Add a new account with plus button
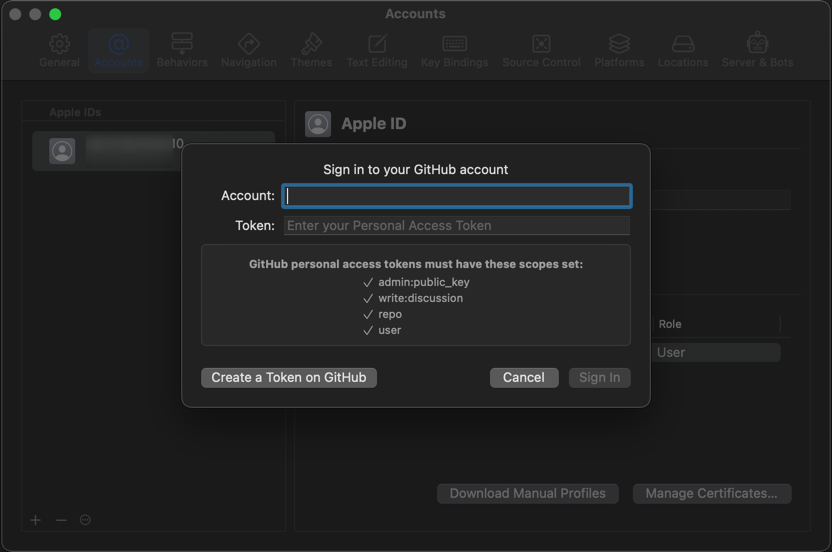Screen dimensions: 832x552 36,520
